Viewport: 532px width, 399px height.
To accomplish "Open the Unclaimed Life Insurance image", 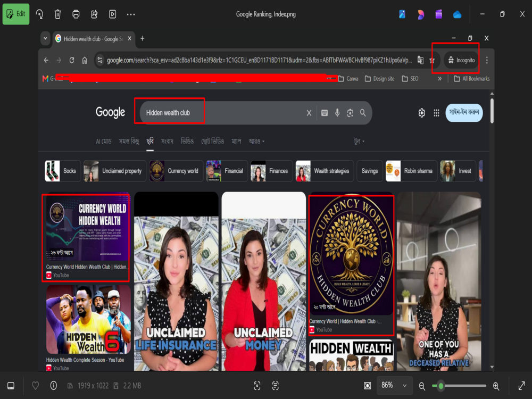I will tap(176, 281).
